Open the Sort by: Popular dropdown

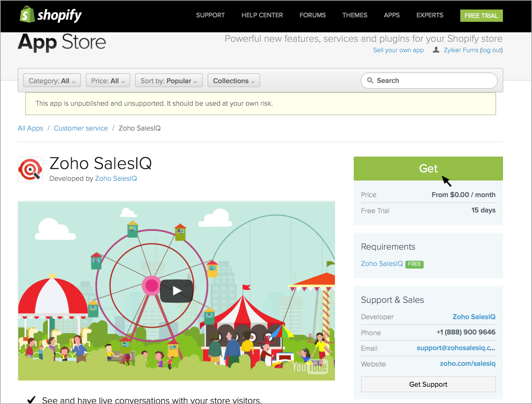(x=169, y=81)
